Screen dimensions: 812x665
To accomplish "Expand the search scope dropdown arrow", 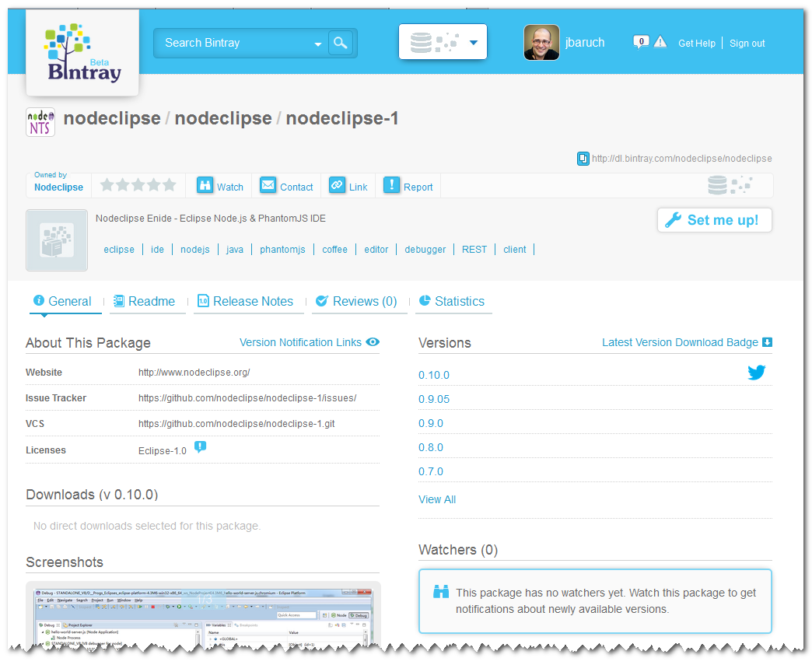I will [x=318, y=44].
